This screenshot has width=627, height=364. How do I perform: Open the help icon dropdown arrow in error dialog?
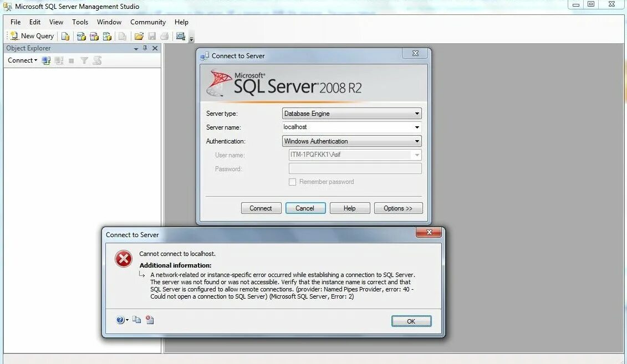pos(127,320)
